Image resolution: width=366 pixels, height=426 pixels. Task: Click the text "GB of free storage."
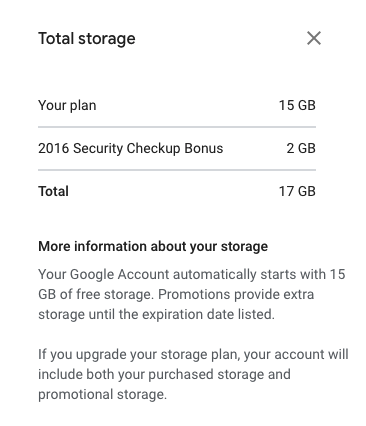96,295
